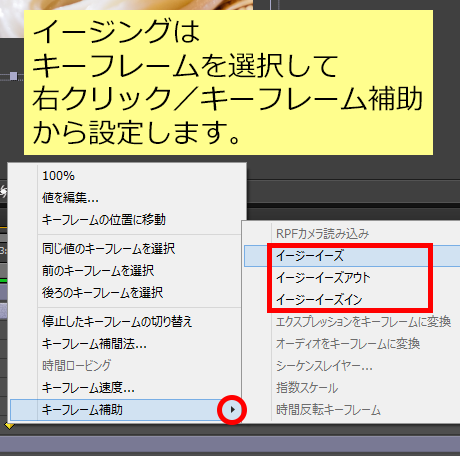Click RPFカメラ読み込み in submenu

click(352, 234)
